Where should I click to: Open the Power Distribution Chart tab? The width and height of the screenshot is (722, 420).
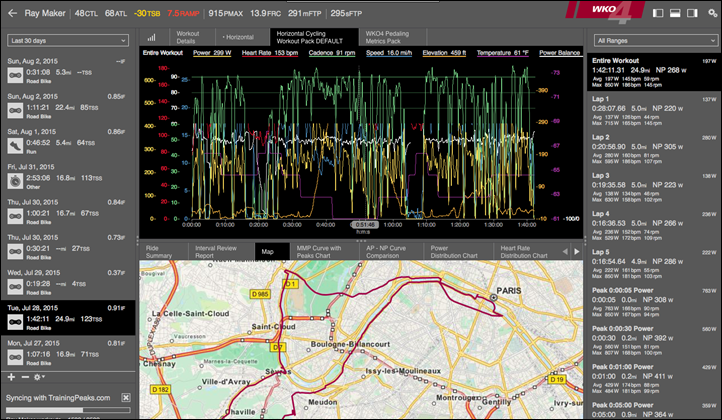coord(458,251)
